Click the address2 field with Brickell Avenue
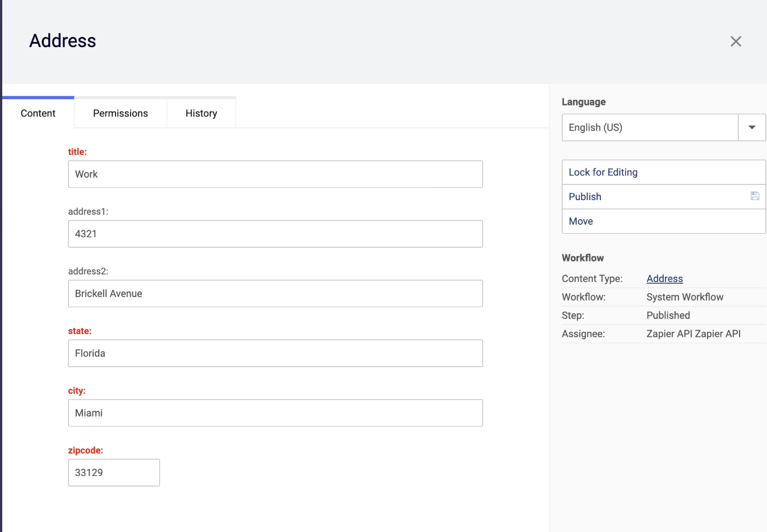767x532 pixels. [x=275, y=294]
